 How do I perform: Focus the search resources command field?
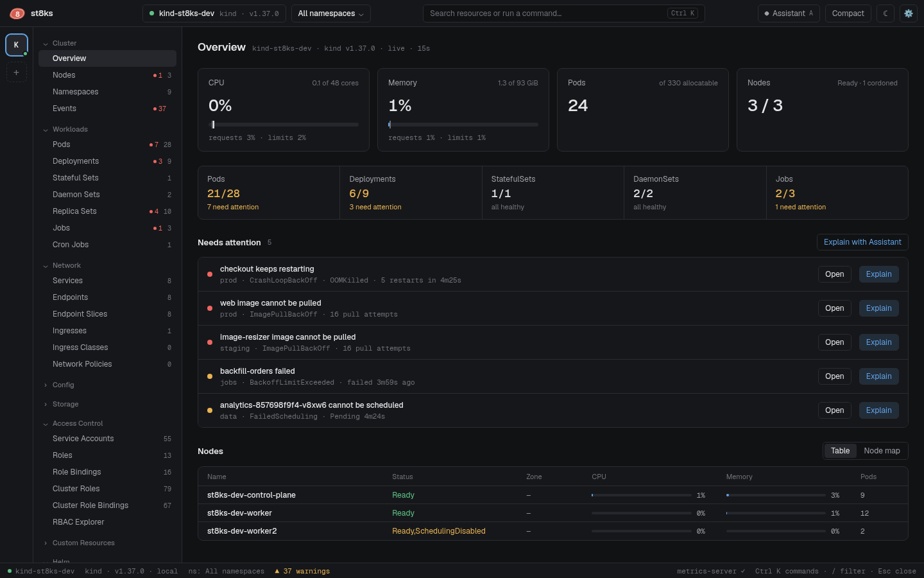click(564, 13)
